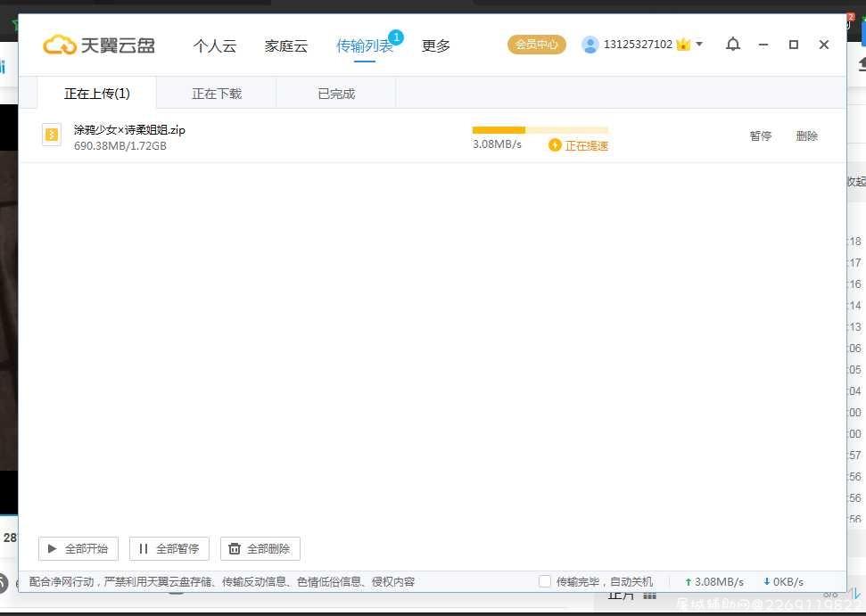The image size is (866, 616).
Task: Click the 3.08MB/s speed in file row
Action: [497, 144]
